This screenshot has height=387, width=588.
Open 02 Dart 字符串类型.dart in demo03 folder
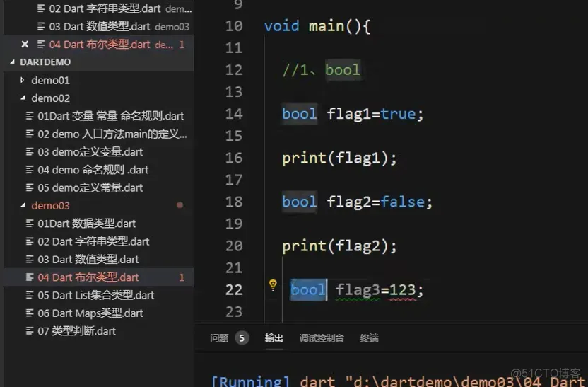click(99, 241)
